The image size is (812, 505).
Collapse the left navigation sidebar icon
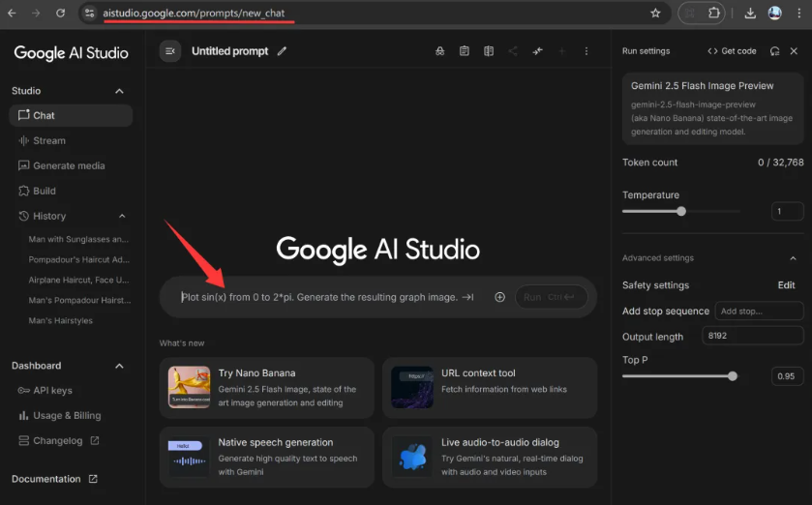click(x=171, y=51)
